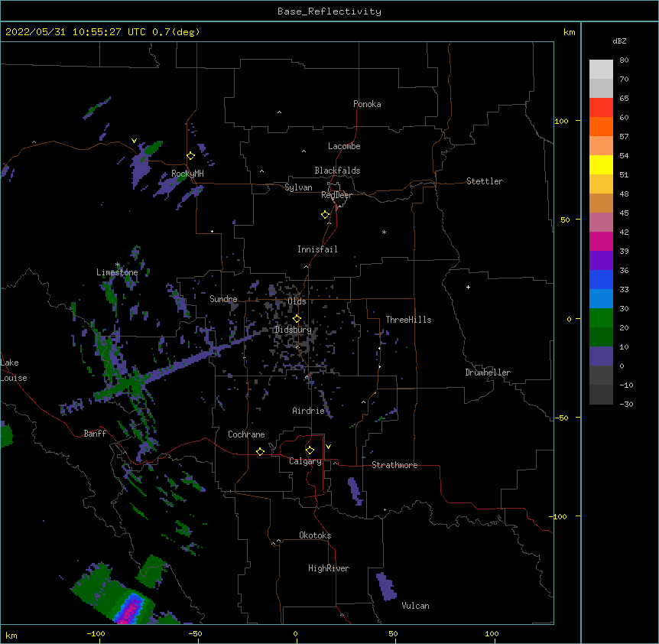Click the yellow diamond marker above Calgary

[x=310, y=450]
